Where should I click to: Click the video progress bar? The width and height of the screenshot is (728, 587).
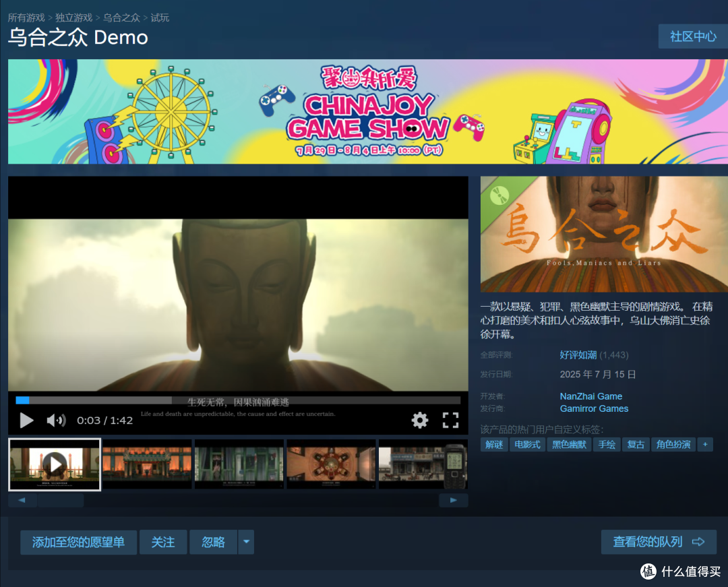tap(238, 400)
